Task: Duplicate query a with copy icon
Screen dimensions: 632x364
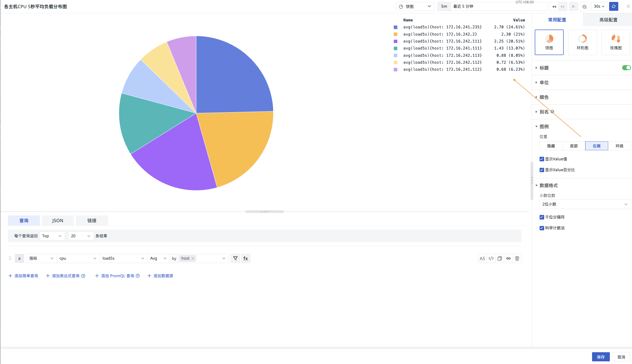Action: tap(500, 258)
